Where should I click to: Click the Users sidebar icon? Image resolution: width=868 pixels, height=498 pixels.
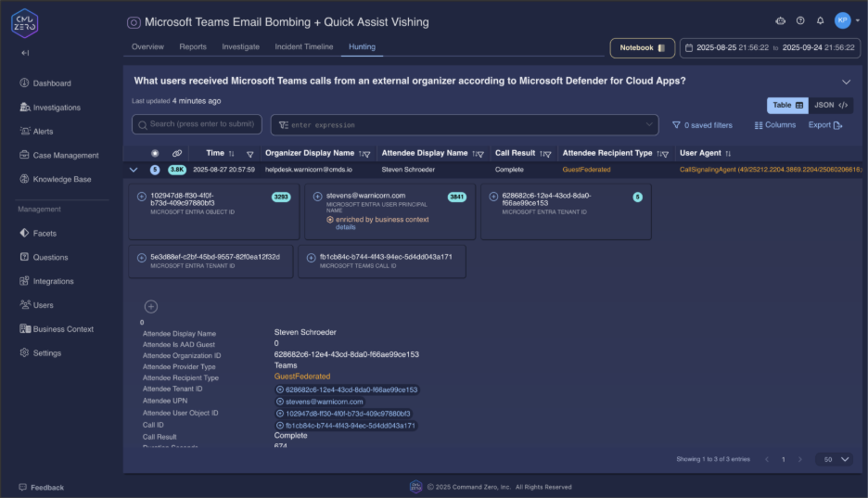pos(25,304)
